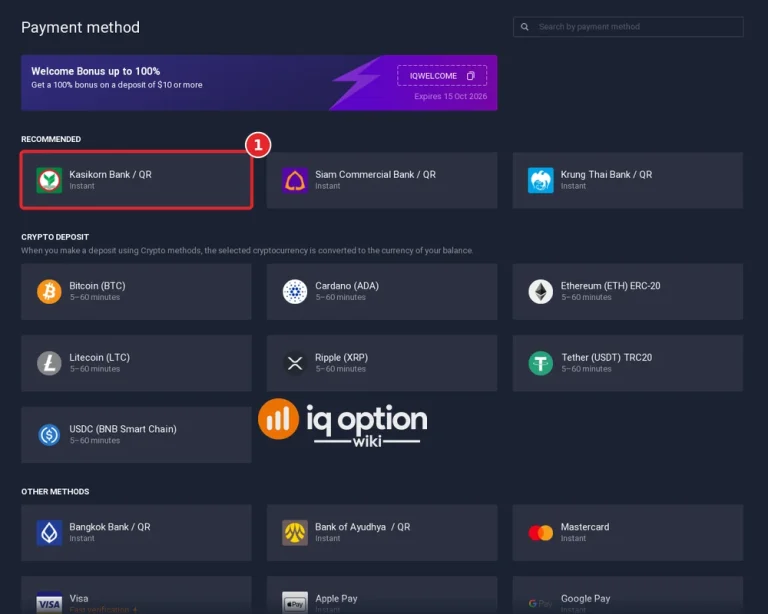
Task: Click Expires 15 Oct 2026 text
Action: (451, 96)
